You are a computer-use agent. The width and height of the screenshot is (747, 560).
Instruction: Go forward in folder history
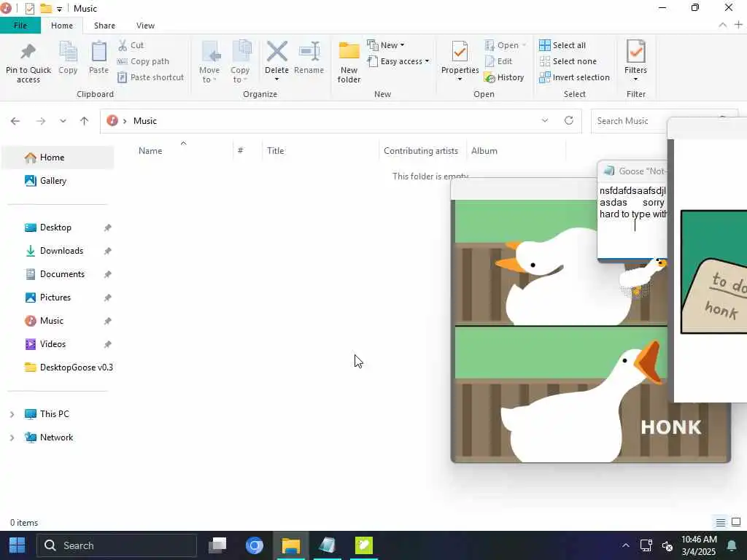pos(41,121)
